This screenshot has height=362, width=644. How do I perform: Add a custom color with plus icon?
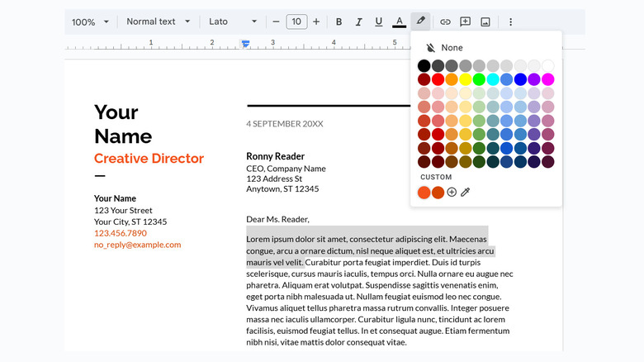(x=452, y=193)
